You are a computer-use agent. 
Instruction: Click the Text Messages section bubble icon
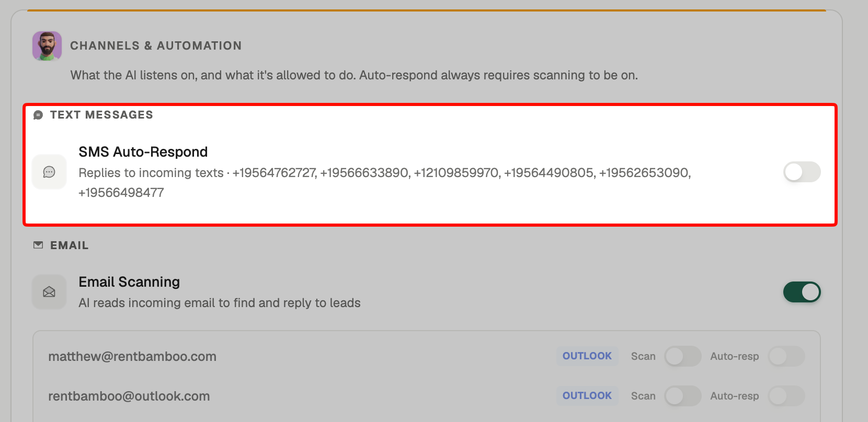coord(38,115)
